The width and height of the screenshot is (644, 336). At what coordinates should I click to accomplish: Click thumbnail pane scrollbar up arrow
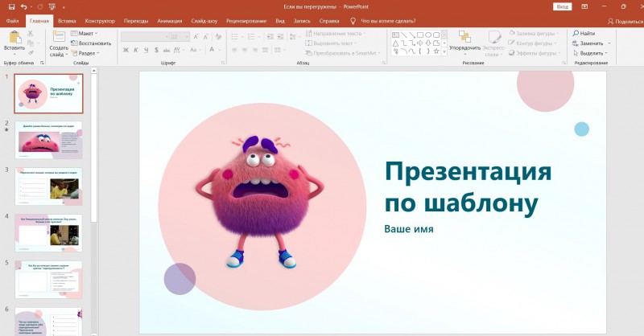(93, 71)
